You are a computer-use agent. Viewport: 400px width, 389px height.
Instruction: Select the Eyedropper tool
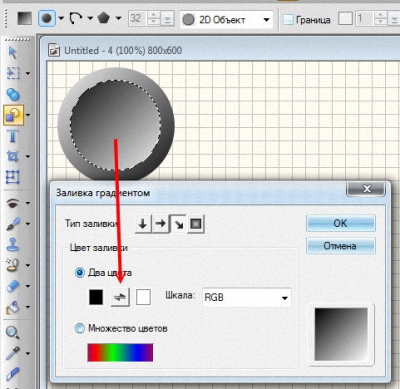(x=13, y=353)
